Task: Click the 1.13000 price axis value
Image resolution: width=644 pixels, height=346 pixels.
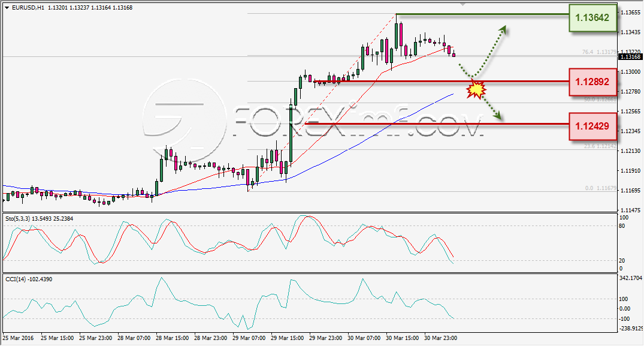Action: coord(631,71)
